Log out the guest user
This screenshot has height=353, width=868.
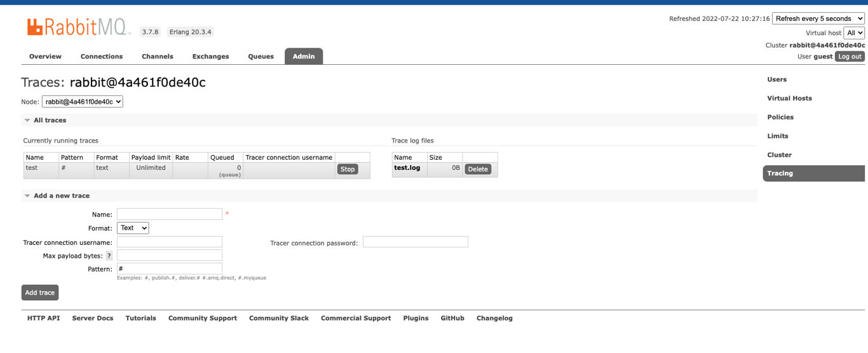(x=850, y=57)
